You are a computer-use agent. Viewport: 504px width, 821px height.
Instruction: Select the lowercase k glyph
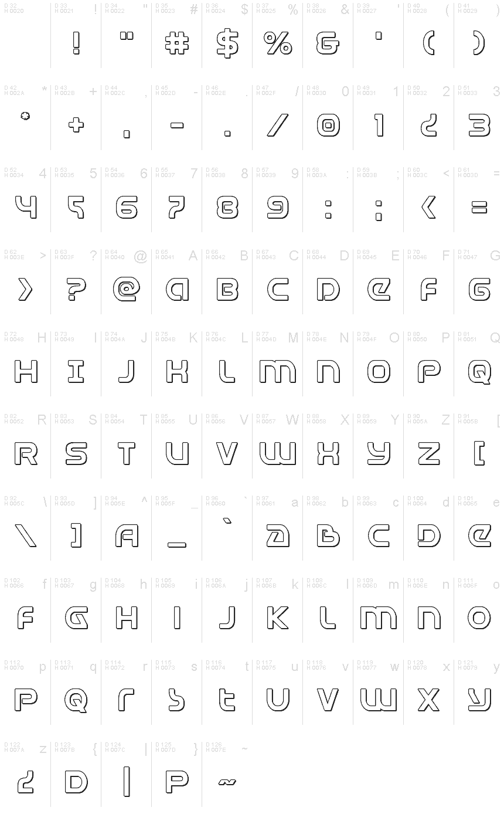click(278, 618)
